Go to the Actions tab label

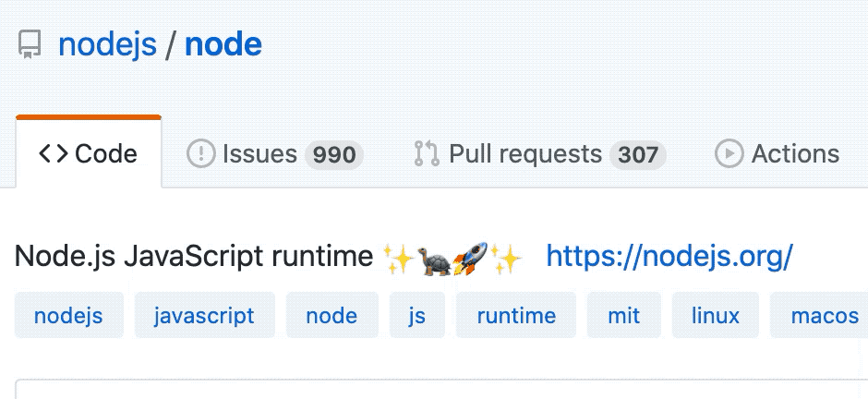point(795,154)
